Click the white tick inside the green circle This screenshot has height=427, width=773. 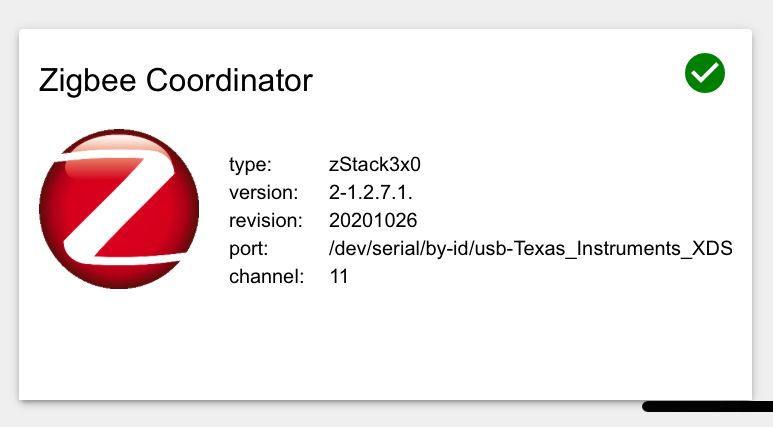click(x=704, y=73)
